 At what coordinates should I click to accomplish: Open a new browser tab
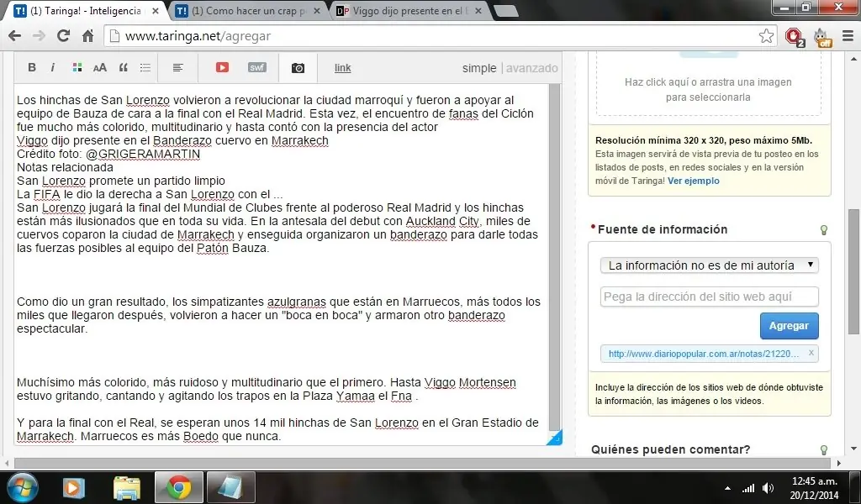coord(505,11)
